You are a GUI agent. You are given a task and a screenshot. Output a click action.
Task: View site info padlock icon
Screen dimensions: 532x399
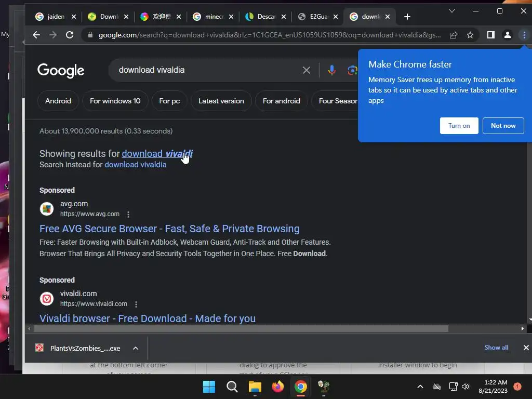(90, 35)
